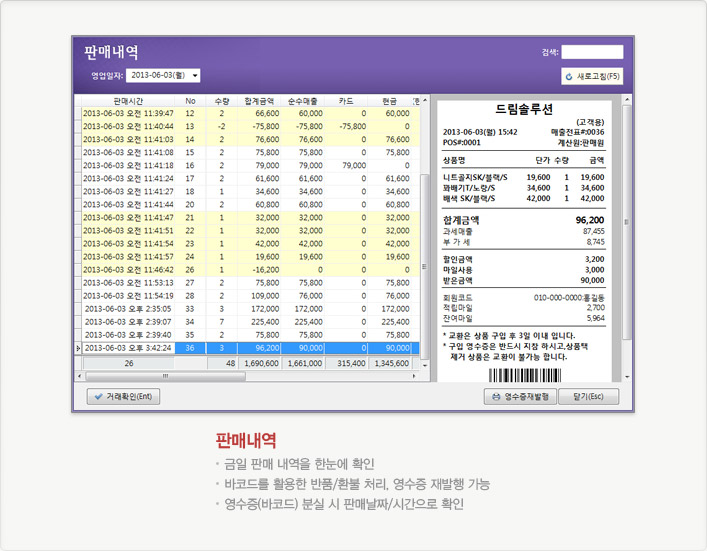Click the receipt barcode

(x=525, y=375)
